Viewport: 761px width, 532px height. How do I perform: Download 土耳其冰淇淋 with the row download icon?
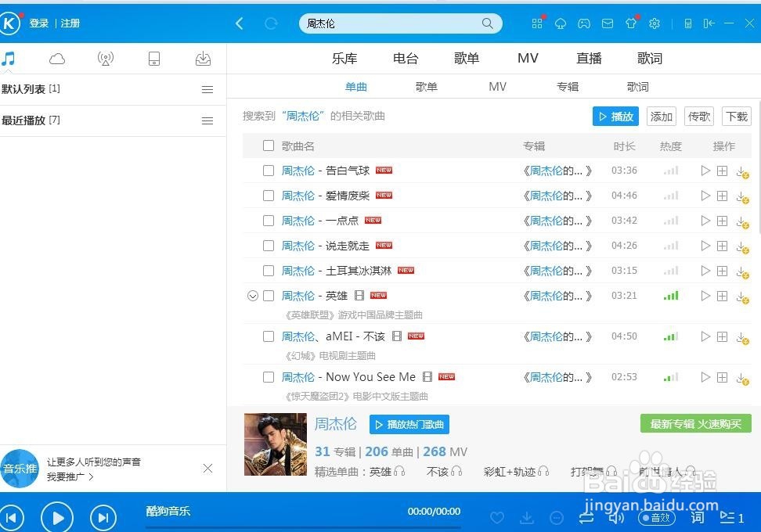tap(742, 271)
